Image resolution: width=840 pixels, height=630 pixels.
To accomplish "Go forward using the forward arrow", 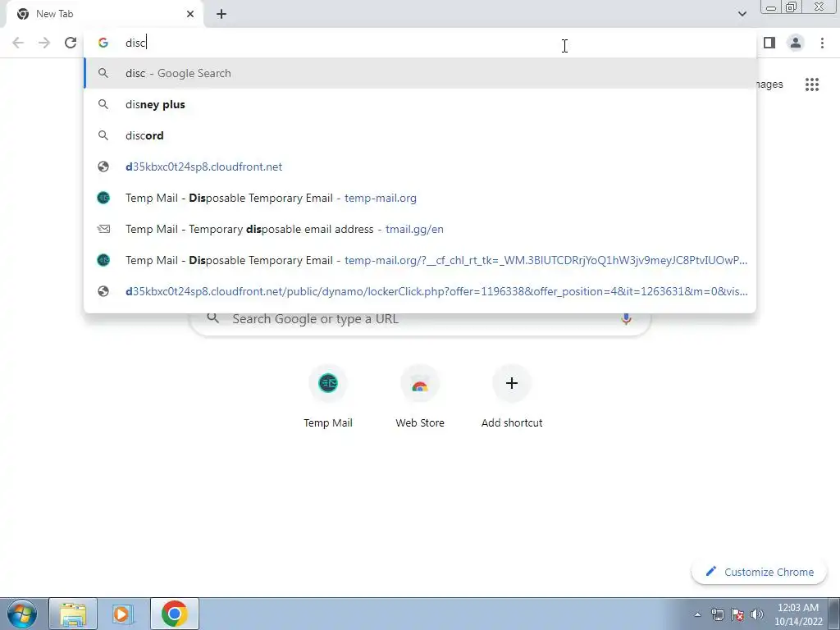I will pyautogui.click(x=44, y=43).
